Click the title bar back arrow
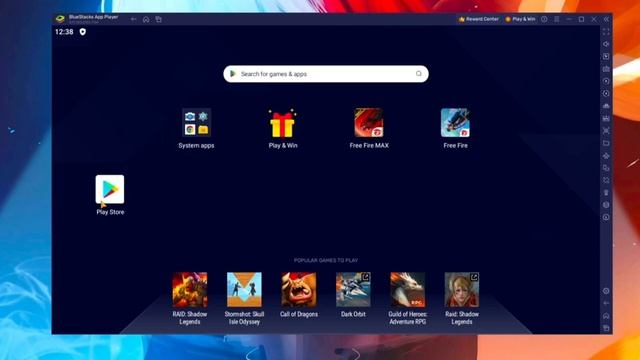Image resolution: width=640 pixels, height=360 pixels. (133, 19)
